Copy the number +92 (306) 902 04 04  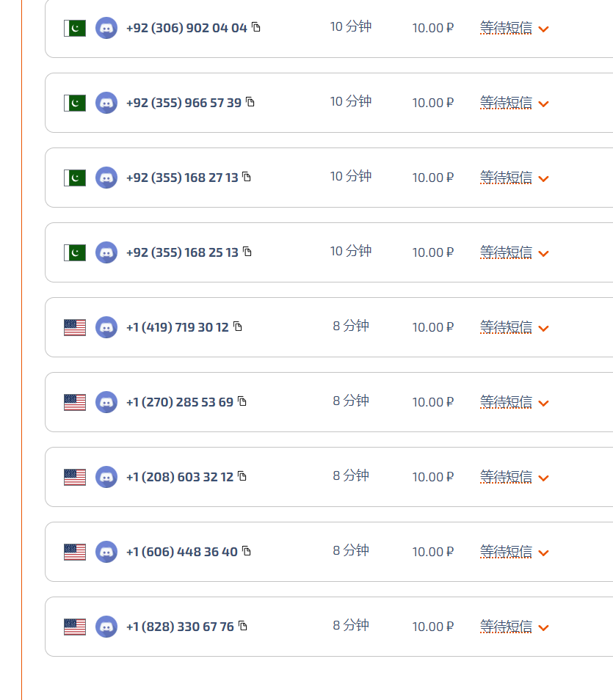click(x=256, y=27)
